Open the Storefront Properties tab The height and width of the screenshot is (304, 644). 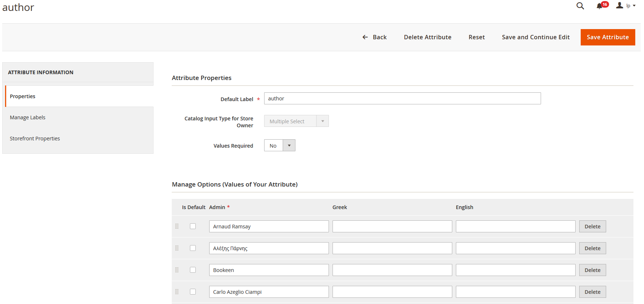pos(35,139)
